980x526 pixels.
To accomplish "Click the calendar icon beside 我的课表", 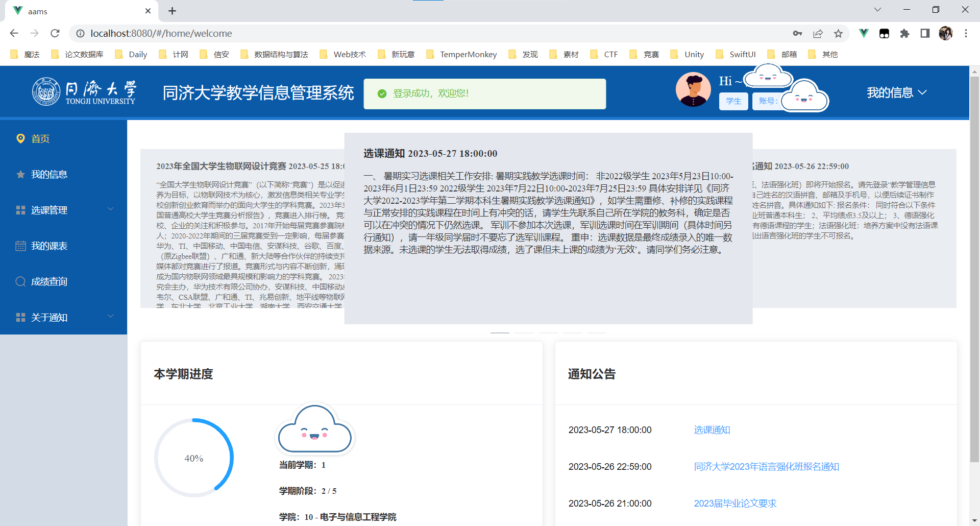I will coord(20,246).
